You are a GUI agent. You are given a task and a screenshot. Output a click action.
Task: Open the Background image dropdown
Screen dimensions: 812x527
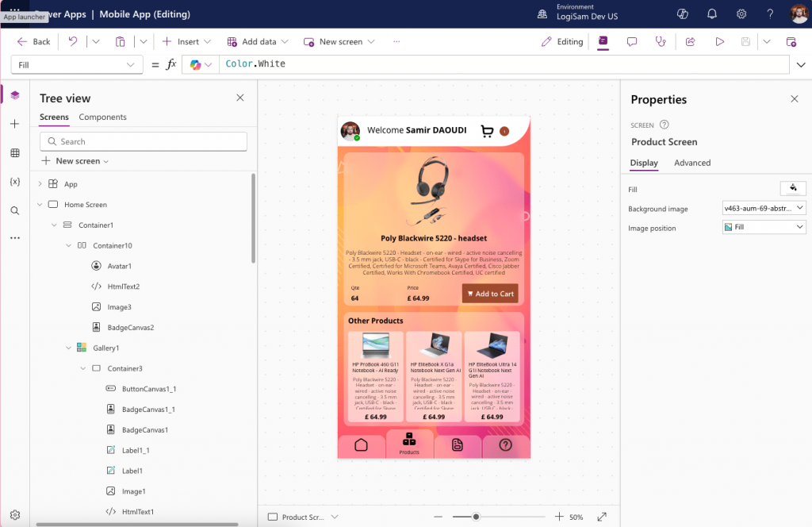coord(764,208)
